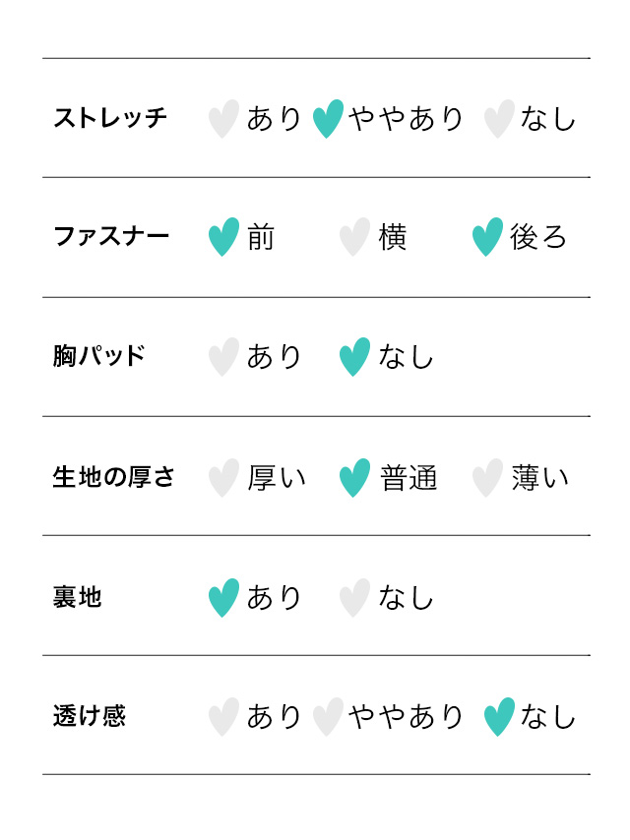The image size is (630, 840).
Task: Click the ストレッチ row label
Action: 110,119
